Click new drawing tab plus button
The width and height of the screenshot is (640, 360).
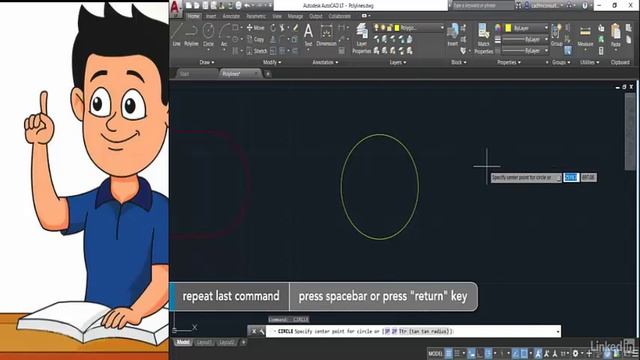pos(268,74)
